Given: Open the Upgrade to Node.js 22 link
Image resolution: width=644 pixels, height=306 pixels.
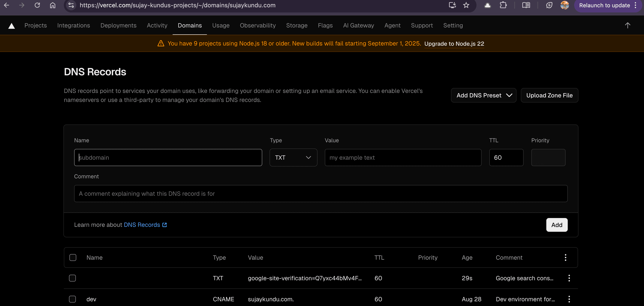Looking at the screenshot, I should (x=454, y=44).
